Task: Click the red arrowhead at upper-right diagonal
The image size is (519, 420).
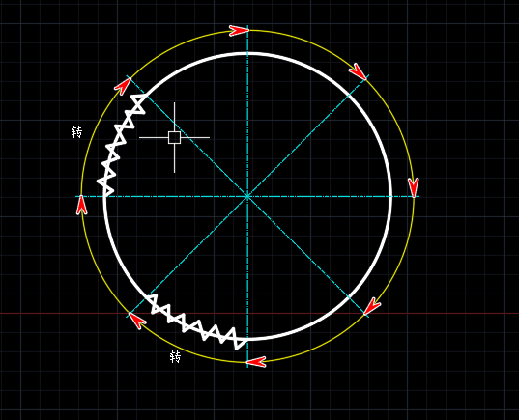Action: (358, 71)
